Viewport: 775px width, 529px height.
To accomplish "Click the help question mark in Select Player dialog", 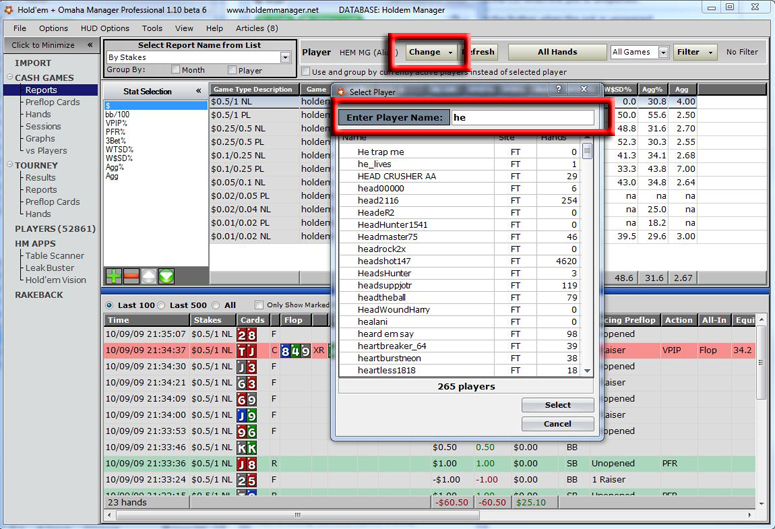I will (559, 89).
